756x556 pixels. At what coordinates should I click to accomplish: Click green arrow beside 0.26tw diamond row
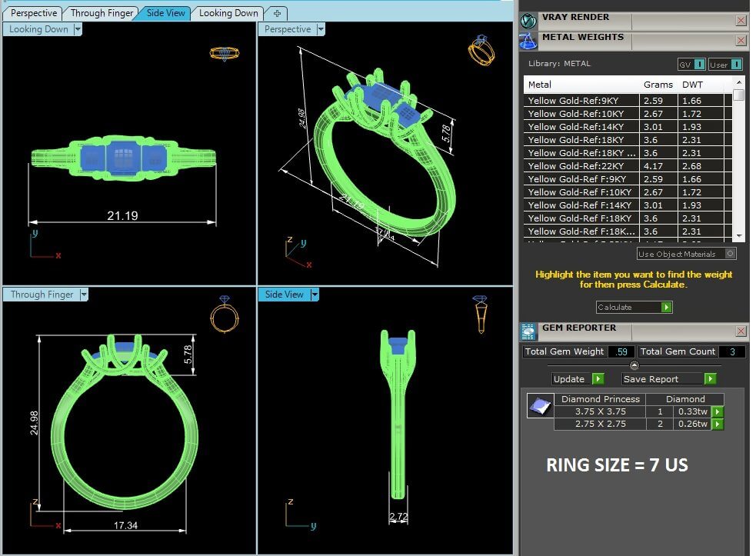(717, 424)
